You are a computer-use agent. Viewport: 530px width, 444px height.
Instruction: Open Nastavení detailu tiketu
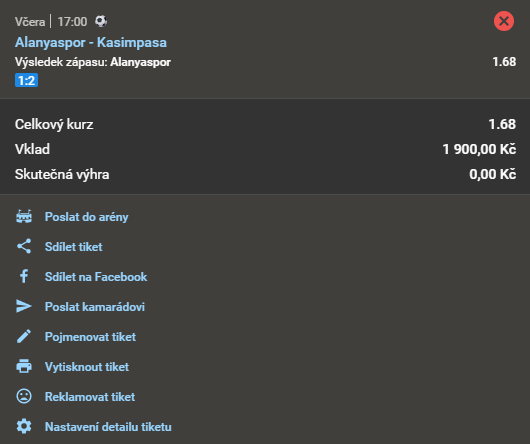tap(108, 427)
